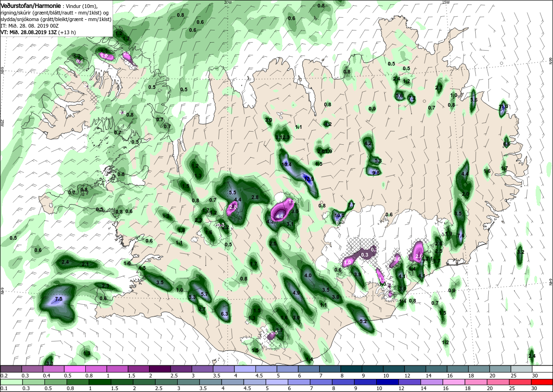553x392 pixels.
Task: Pick the bright pink 0.5 snow legend swatch
Action: 75,369
